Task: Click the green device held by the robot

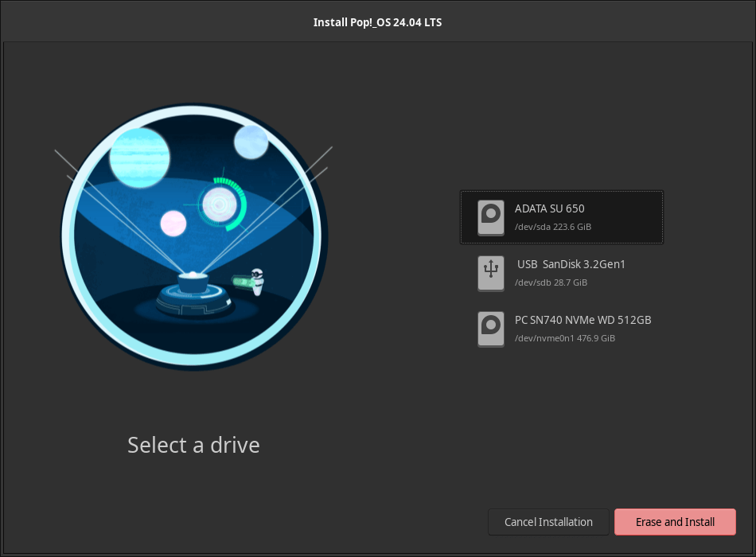Action: coord(240,281)
